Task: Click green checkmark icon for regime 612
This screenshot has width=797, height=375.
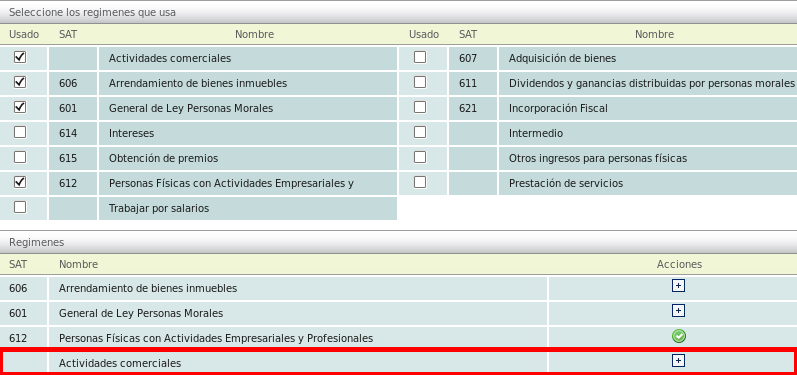Action: (x=678, y=336)
